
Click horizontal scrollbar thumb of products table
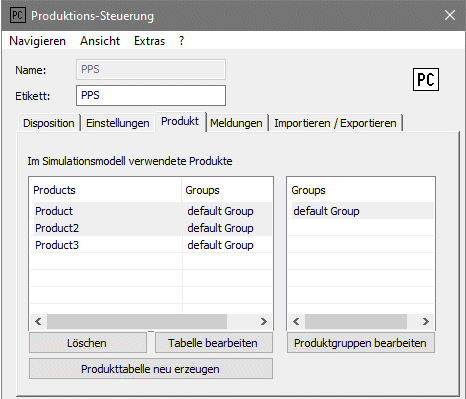[137, 321]
